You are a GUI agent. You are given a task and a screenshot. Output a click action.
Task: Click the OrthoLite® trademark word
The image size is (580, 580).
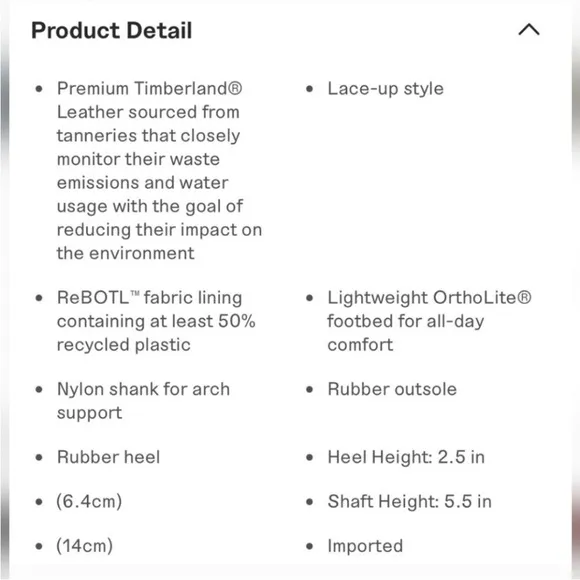click(482, 297)
